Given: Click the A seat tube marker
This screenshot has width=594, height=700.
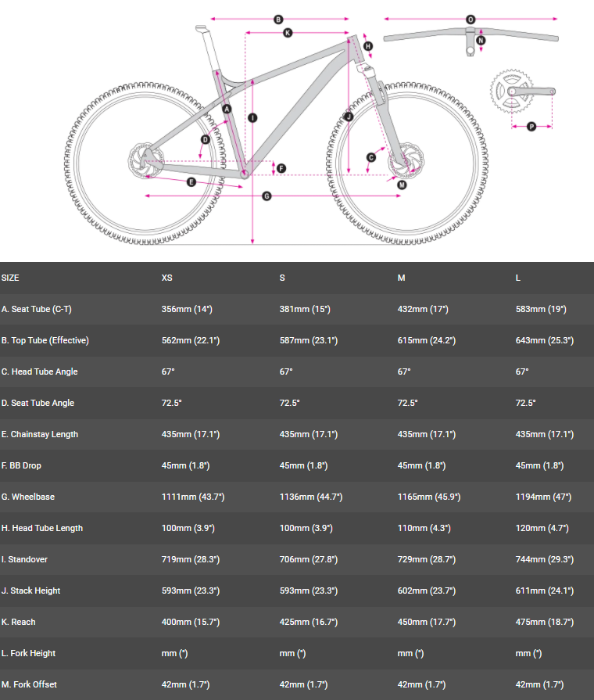Looking at the screenshot, I should 227,109.
